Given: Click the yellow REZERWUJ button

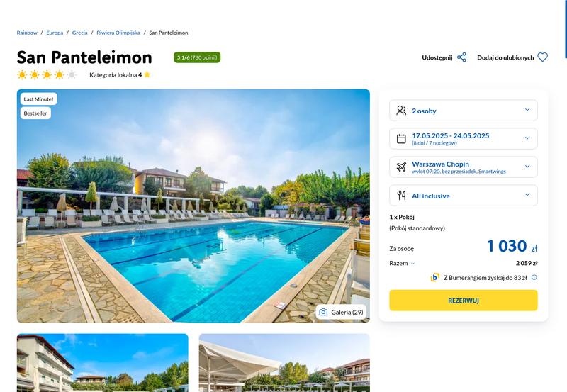Looking at the screenshot, I should (x=464, y=300).
